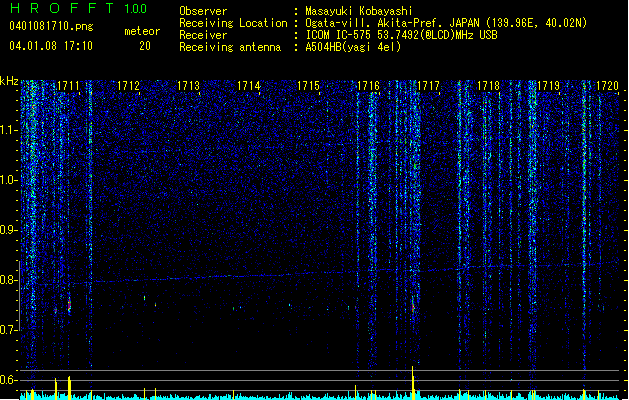The image size is (629, 400).
Task: Click the 0.6 kHz axis label
Action: click(9, 380)
